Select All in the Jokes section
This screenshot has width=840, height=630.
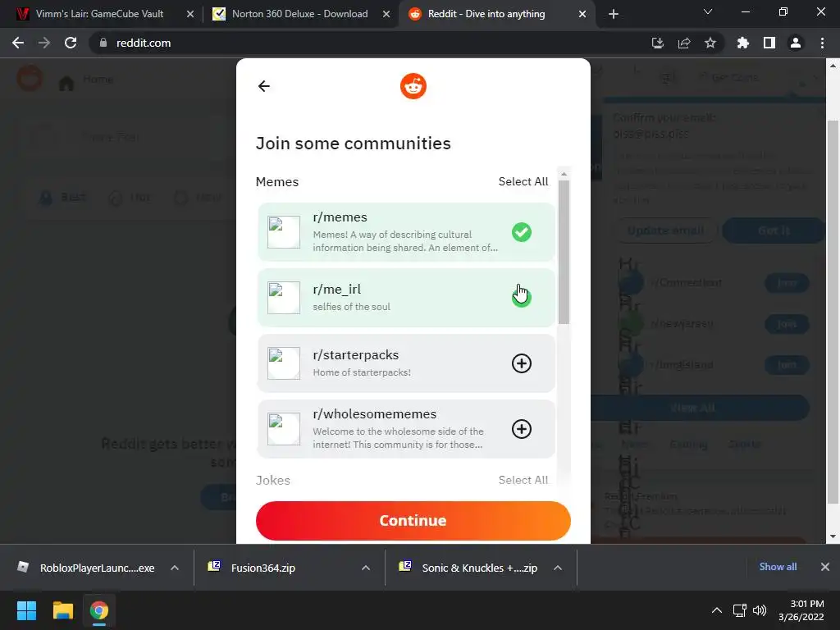[x=523, y=480]
